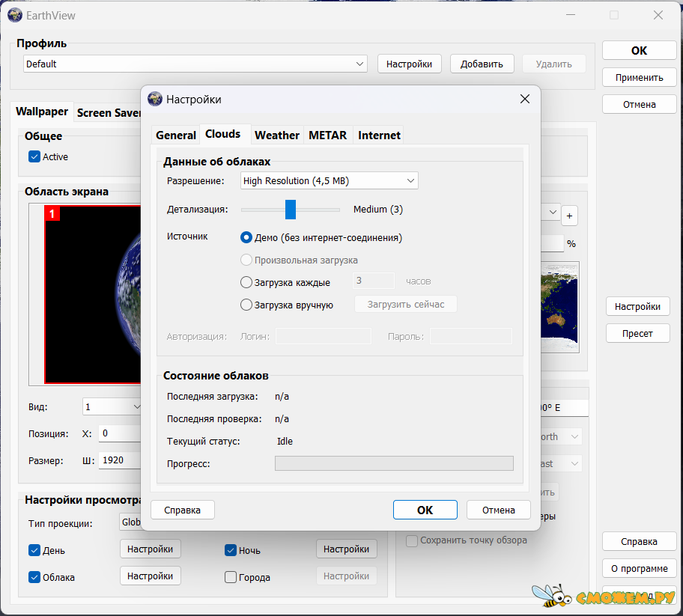Image resolution: width=683 pixels, height=616 pixels.
Task: Open Настройки for Облака
Action: click(x=151, y=576)
